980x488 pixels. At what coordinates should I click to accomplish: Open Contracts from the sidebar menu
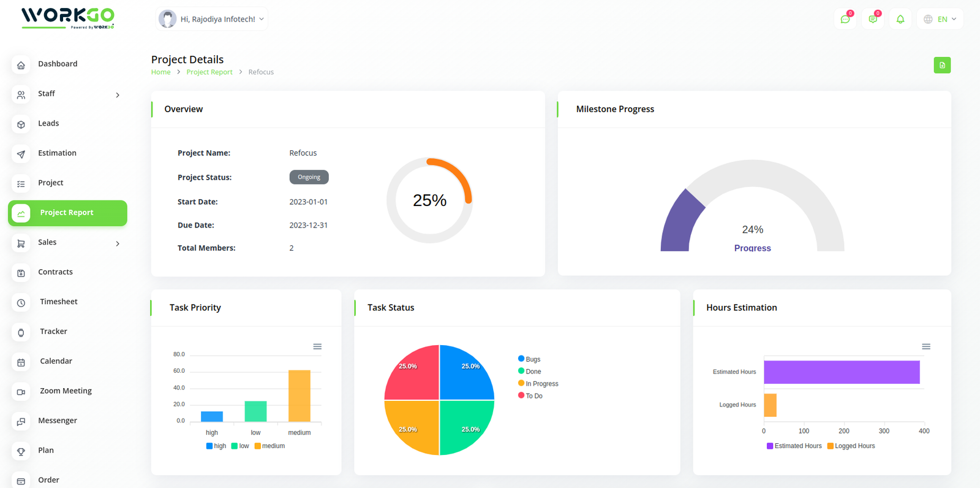pos(55,272)
